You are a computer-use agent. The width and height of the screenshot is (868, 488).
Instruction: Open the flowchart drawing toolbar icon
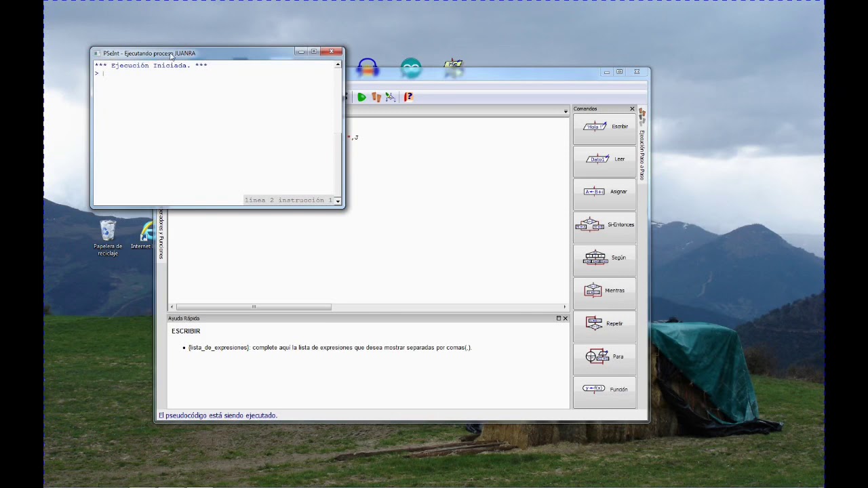[x=391, y=97]
